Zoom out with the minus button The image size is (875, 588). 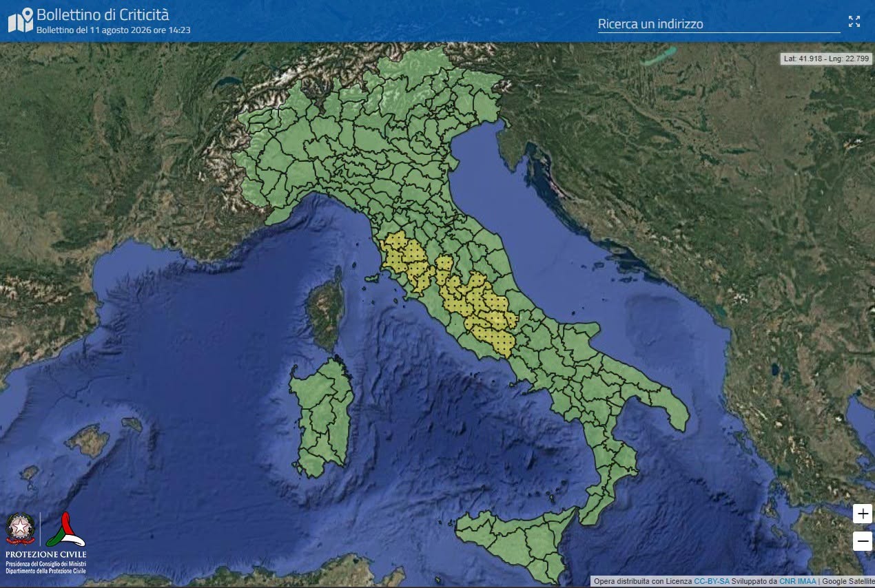pos(863,541)
